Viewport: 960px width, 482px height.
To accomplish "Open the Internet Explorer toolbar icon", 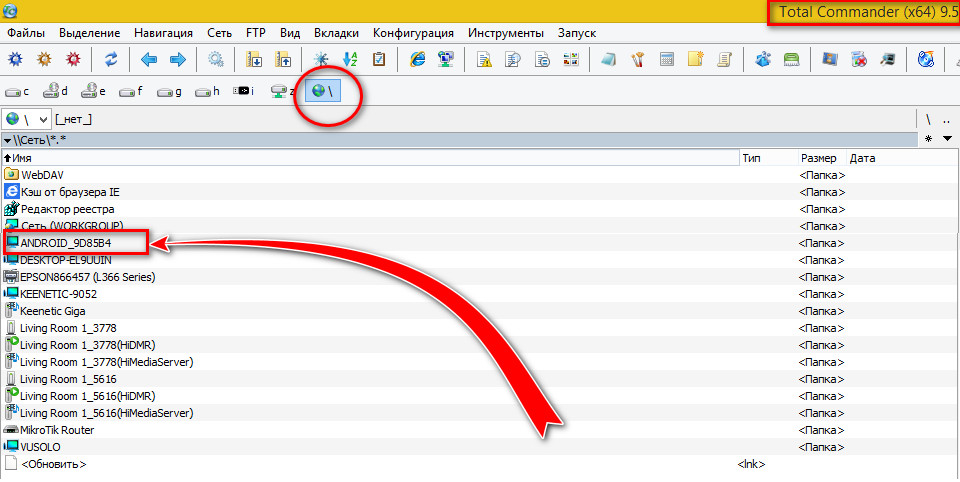I will click(x=418, y=59).
